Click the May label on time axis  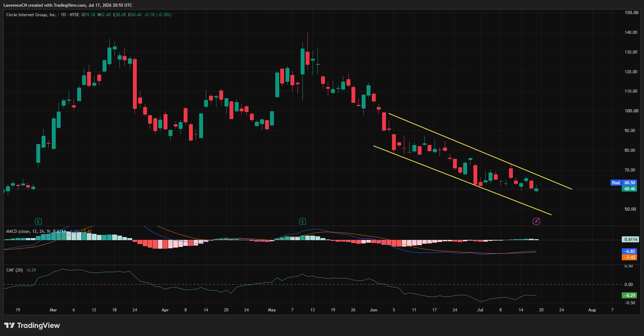[x=272, y=310]
